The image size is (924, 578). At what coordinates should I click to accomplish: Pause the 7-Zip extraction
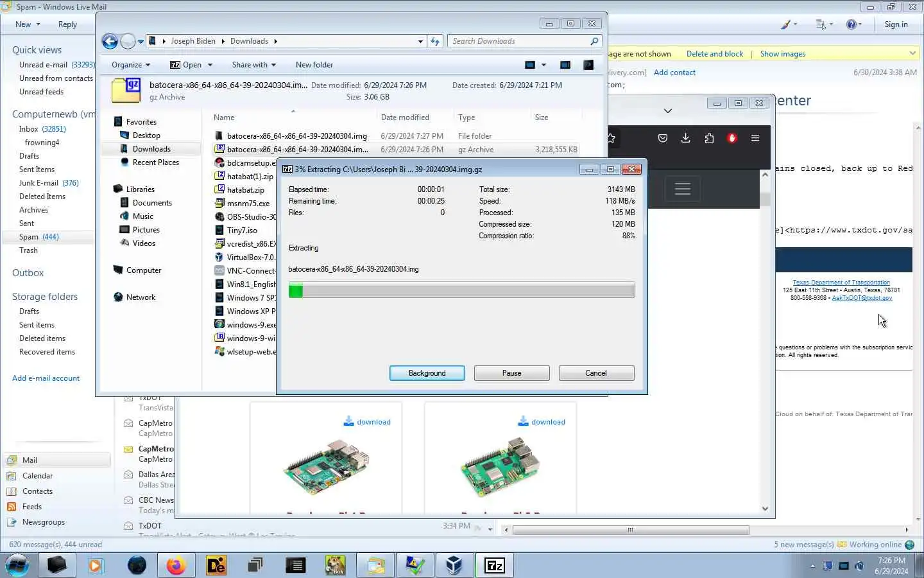click(x=511, y=373)
